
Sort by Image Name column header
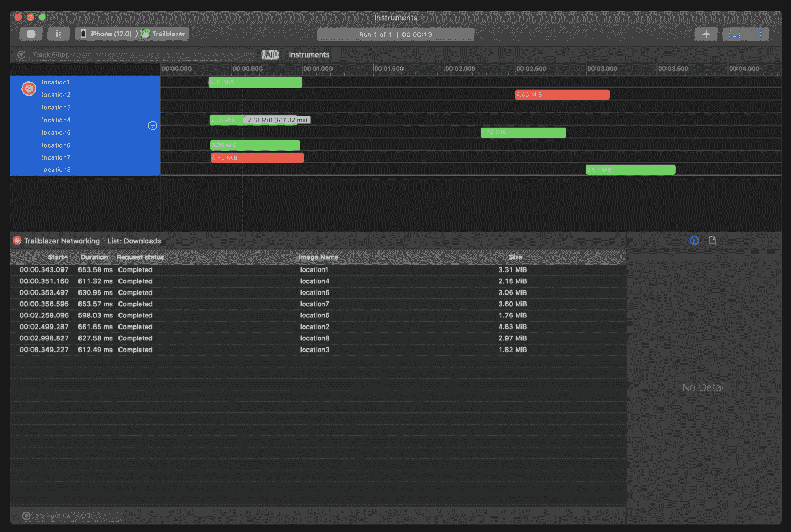coord(319,257)
